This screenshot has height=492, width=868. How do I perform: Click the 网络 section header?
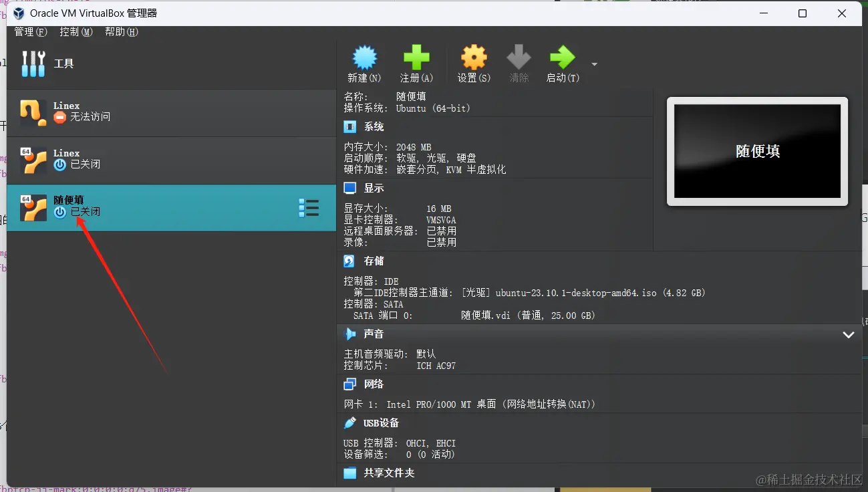click(374, 384)
